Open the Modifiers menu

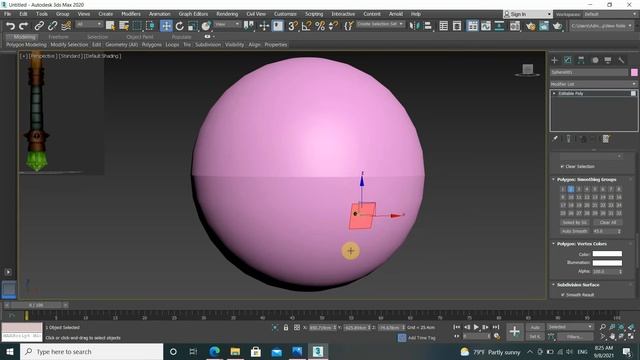pyautogui.click(x=131, y=14)
